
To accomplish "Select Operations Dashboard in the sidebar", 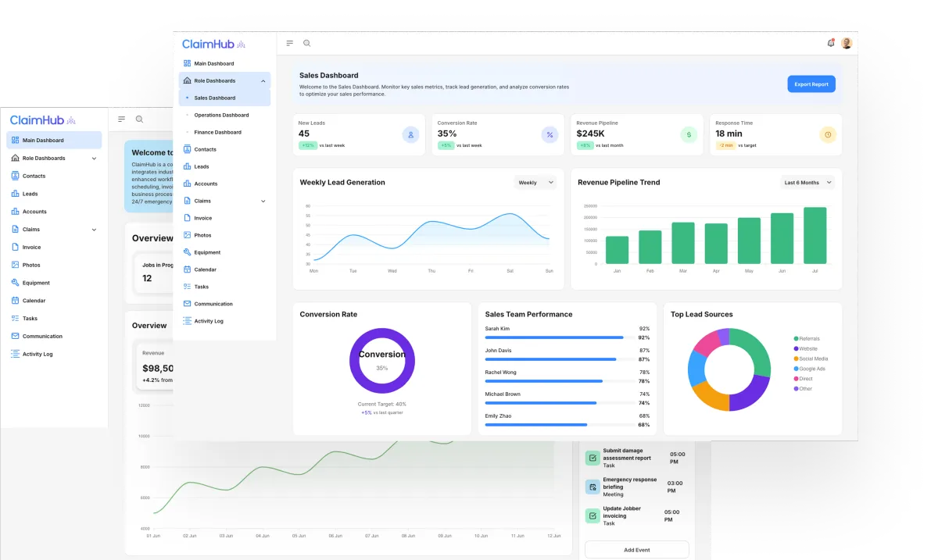I will click(x=221, y=115).
